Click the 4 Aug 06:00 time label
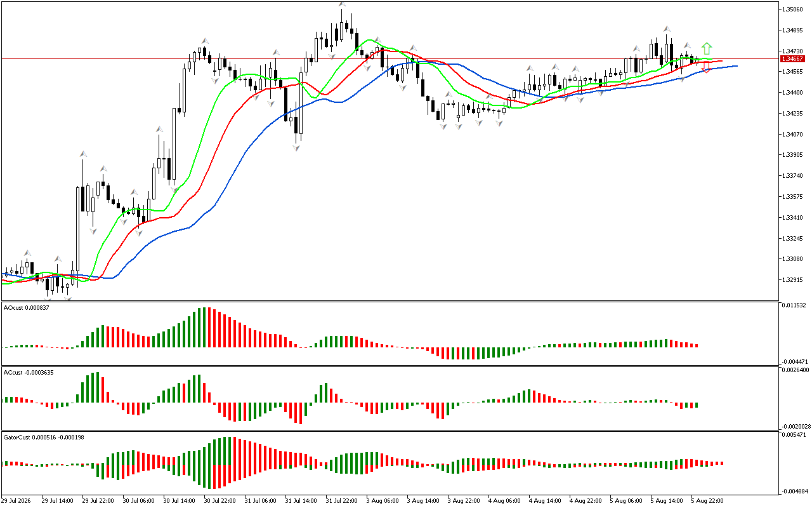The width and height of the screenshot is (812, 508). coord(504,501)
